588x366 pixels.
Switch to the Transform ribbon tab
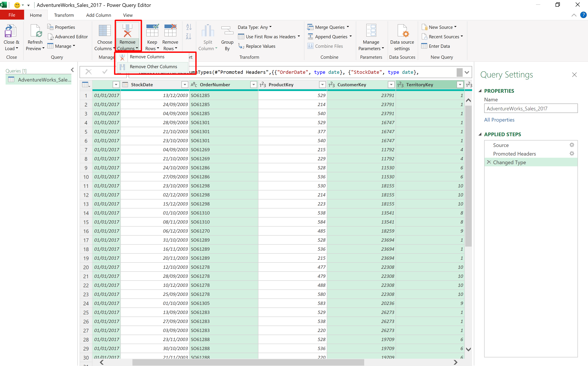point(64,15)
